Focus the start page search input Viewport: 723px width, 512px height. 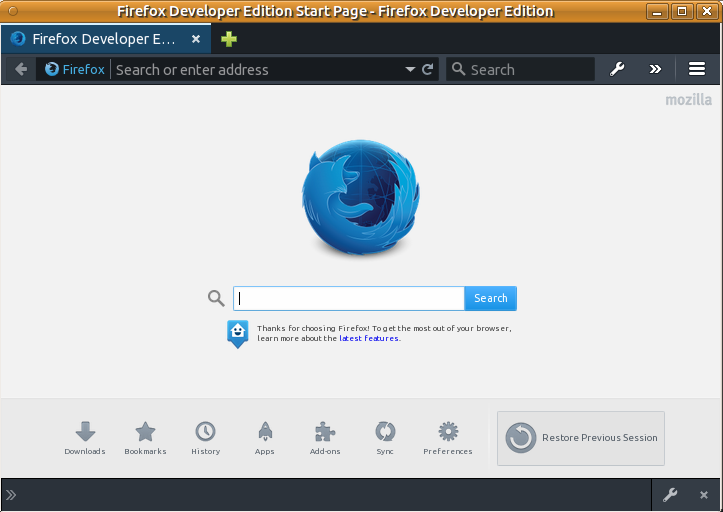349,298
